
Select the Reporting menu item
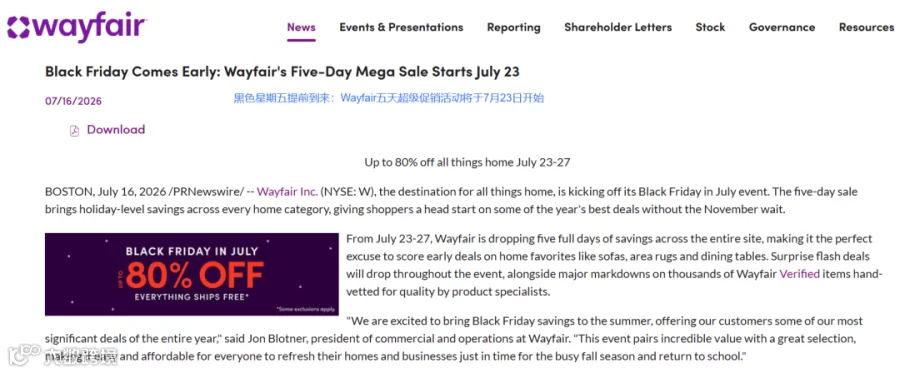pos(514,27)
